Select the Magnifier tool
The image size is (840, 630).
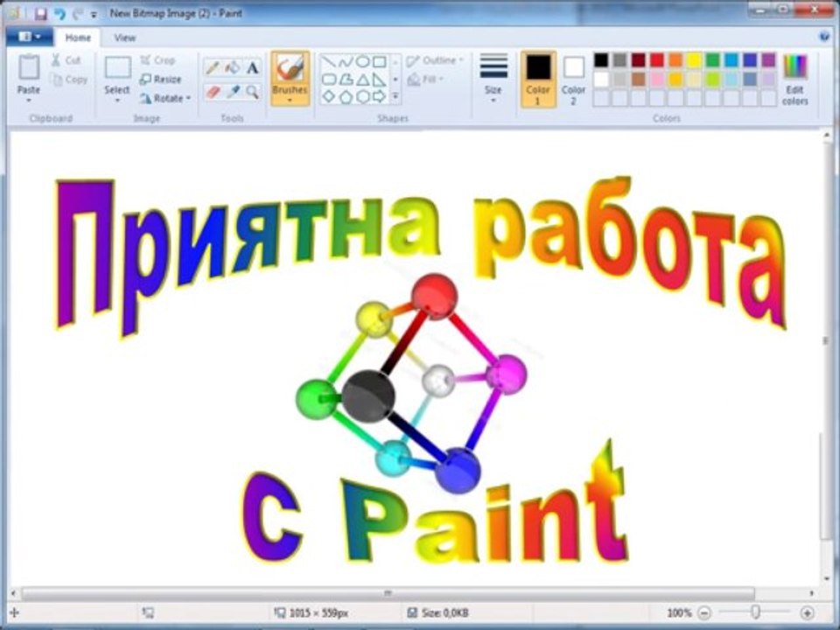point(252,92)
